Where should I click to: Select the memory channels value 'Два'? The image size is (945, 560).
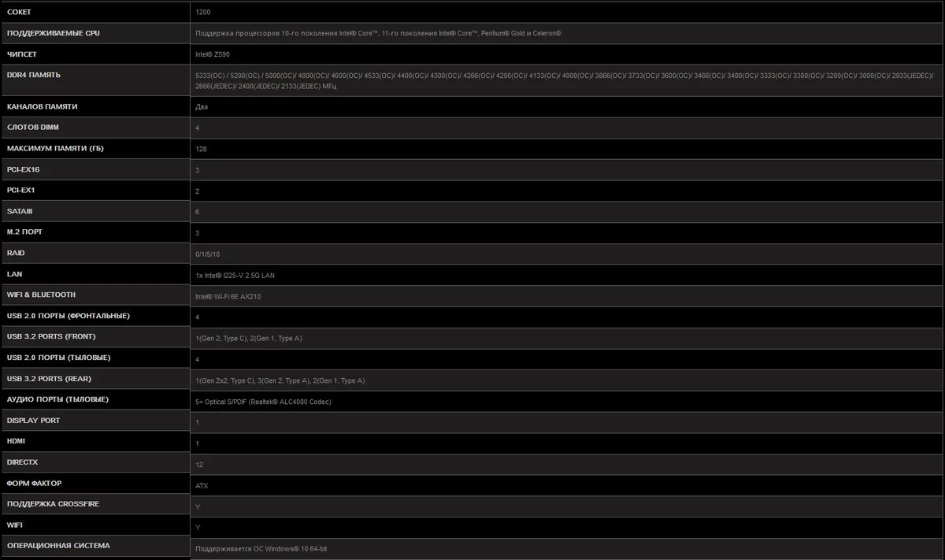(x=202, y=106)
